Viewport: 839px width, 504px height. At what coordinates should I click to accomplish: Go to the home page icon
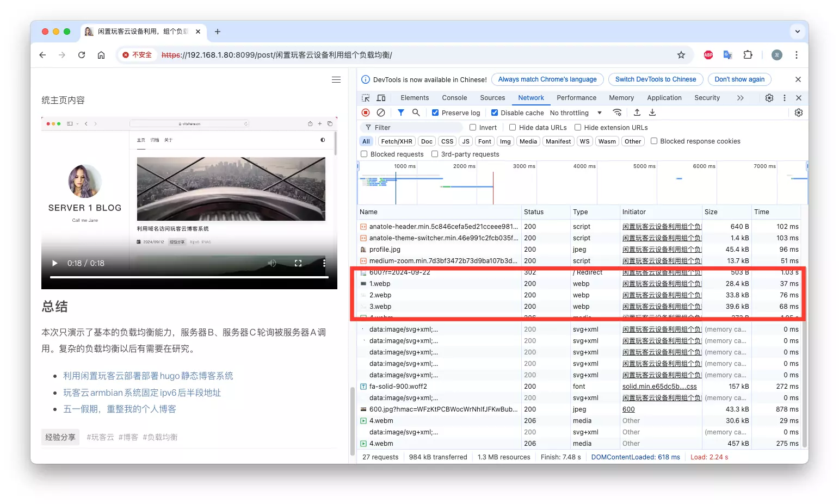pos(101,55)
